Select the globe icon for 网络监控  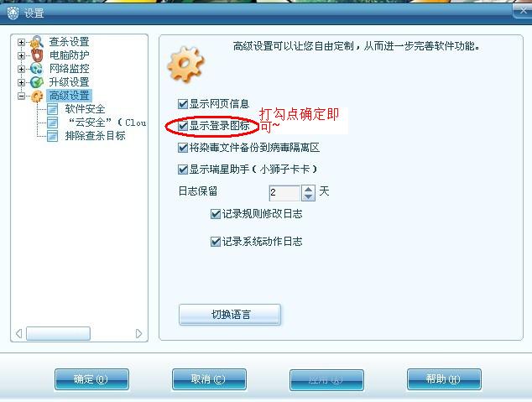[36, 69]
